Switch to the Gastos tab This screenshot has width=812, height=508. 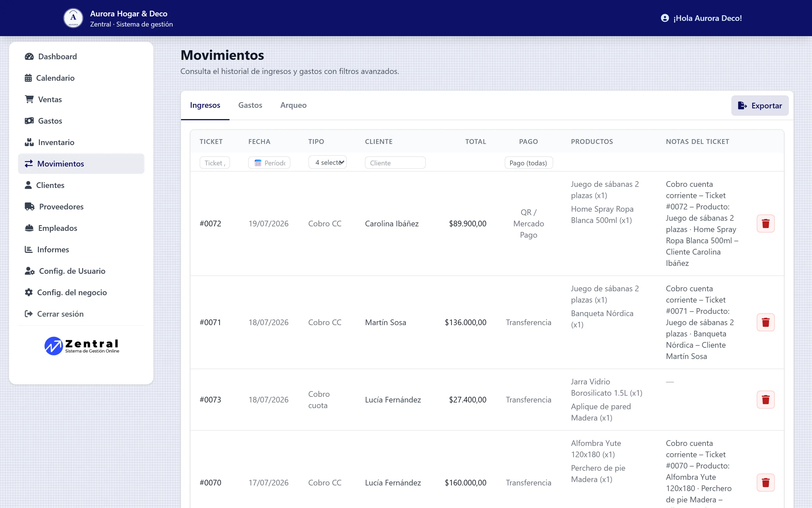pyautogui.click(x=250, y=105)
